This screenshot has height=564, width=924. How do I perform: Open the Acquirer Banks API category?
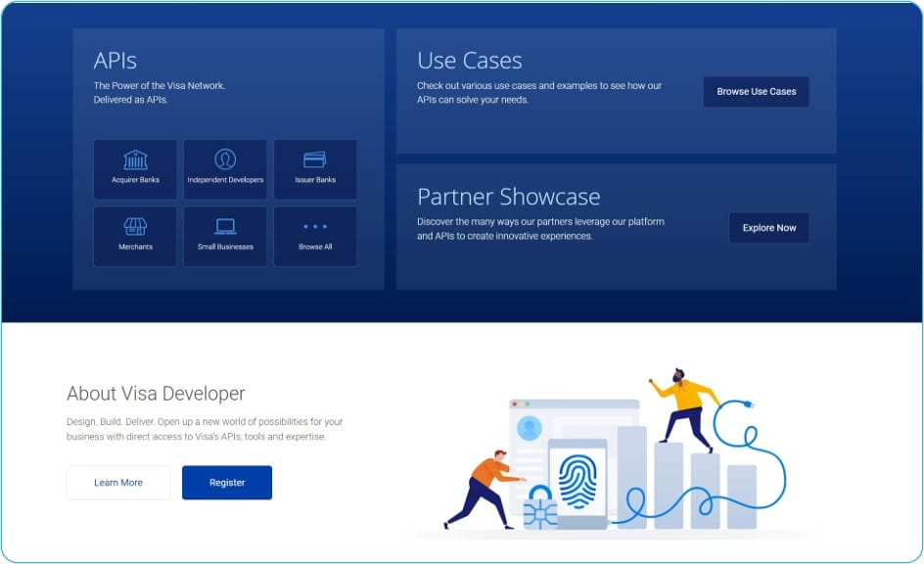pyautogui.click(x=135, y=168)
